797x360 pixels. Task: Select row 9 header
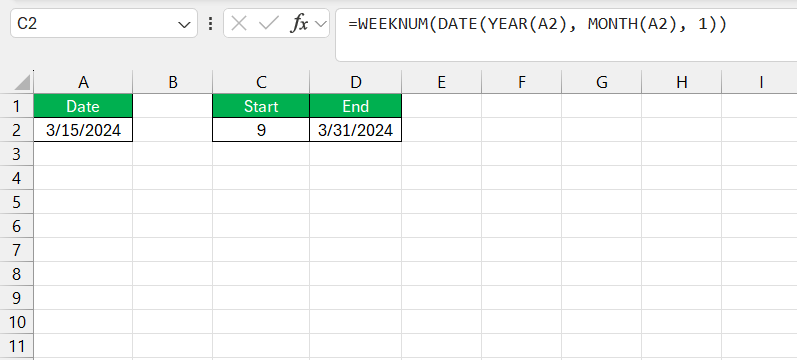(16, 298)
